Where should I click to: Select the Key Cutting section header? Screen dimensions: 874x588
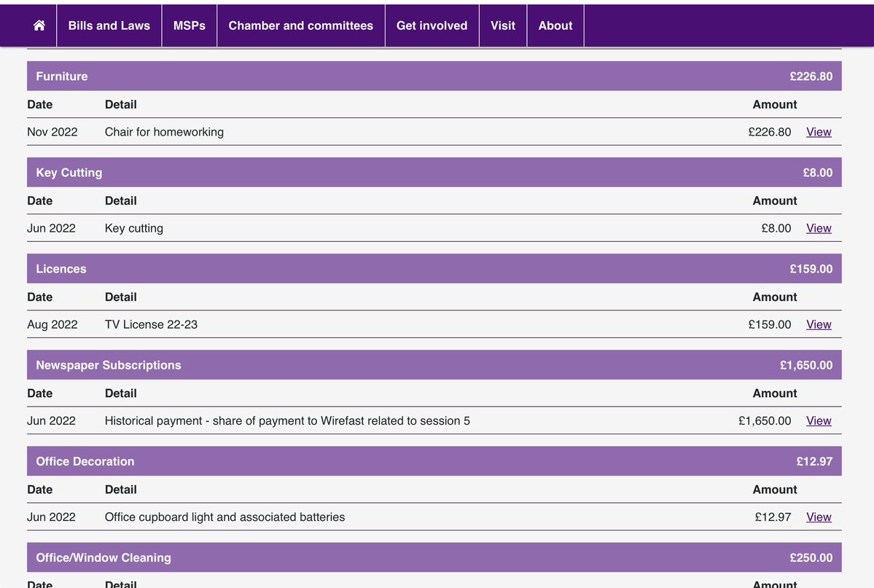[434, 173]
